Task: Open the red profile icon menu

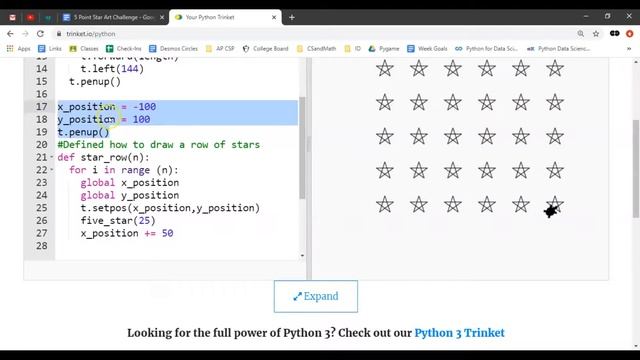Action: pyautogui.click(x=630, y=34)
